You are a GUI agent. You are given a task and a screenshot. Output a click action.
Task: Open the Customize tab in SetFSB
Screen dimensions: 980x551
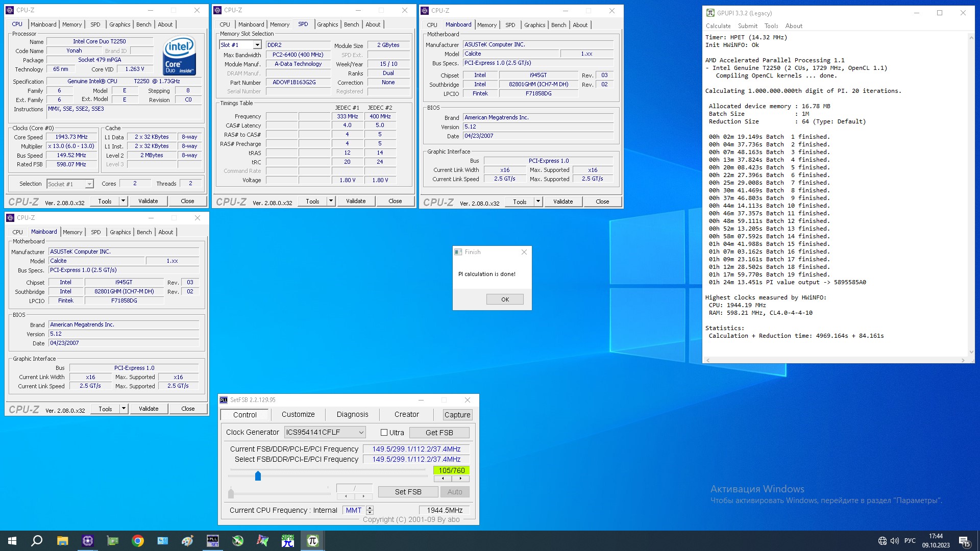pyautogui.click(x=298, y=415)
